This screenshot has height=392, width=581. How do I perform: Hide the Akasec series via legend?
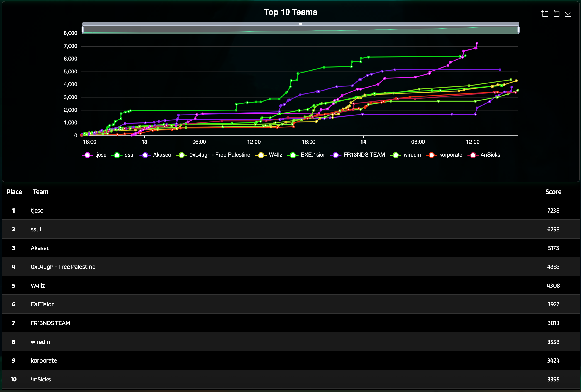[x=162, y=155]
